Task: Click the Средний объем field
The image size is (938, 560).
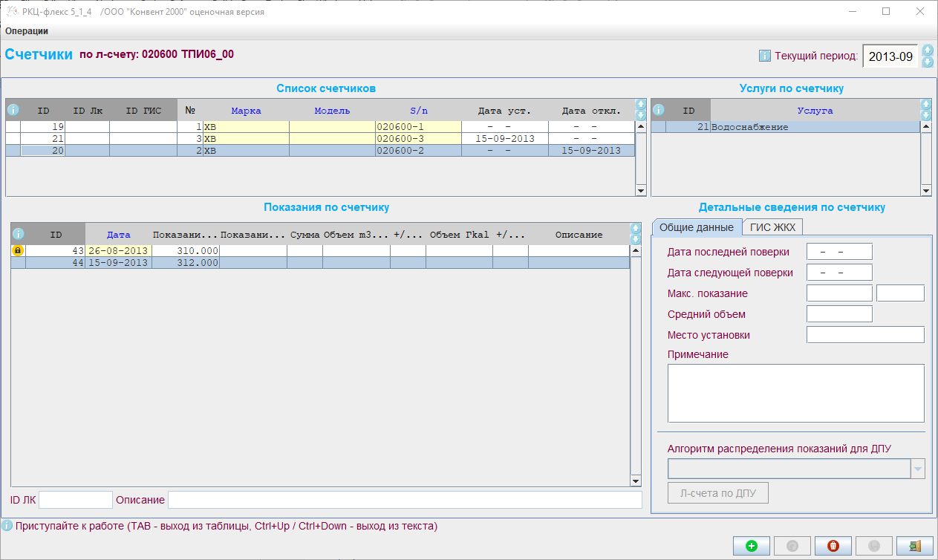Action: click(x=839, y=314)
